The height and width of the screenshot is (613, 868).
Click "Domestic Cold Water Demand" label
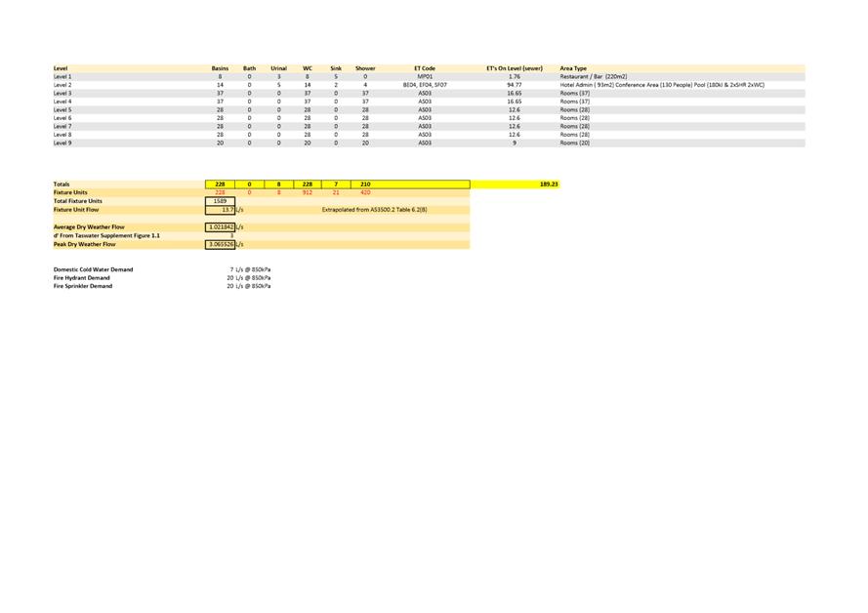pos(93,269)
